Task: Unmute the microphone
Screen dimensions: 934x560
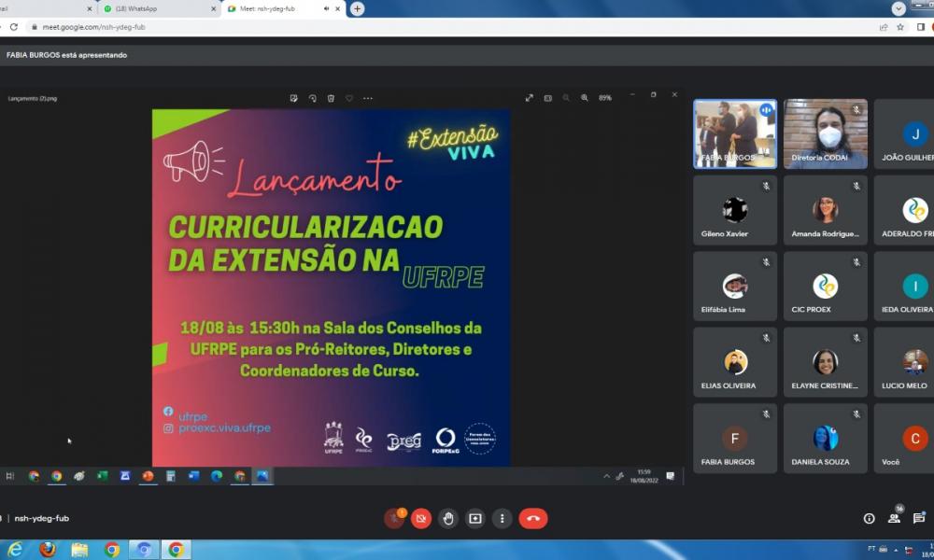Action: (394, 519)
